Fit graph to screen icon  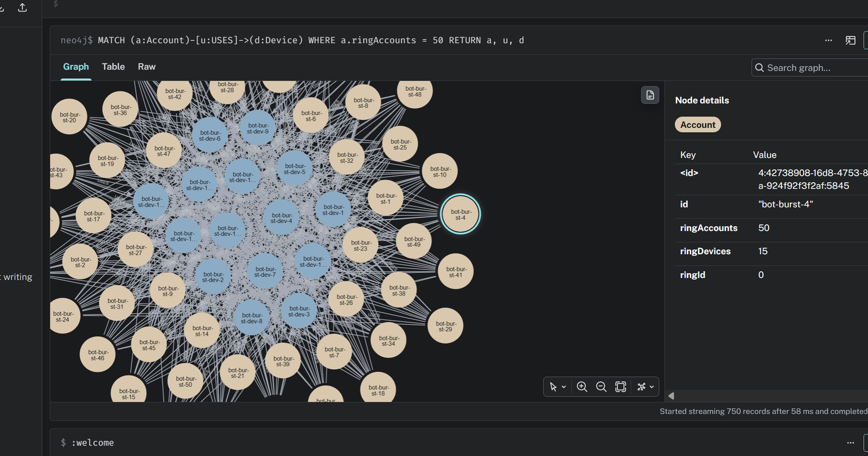coord(621,387)
